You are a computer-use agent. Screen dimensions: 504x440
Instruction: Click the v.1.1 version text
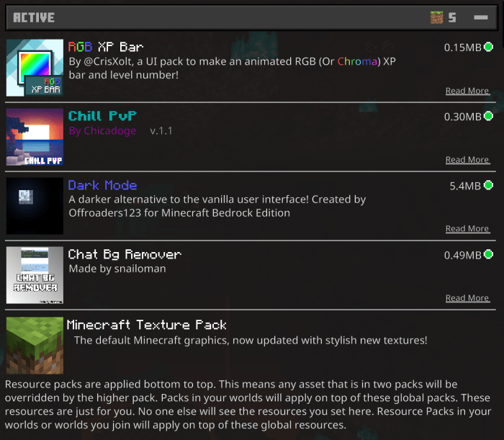pos(161,131)
